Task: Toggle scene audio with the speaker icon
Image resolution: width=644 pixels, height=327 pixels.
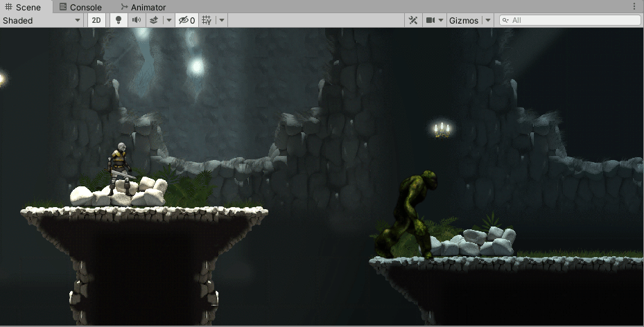Action: pos(137,21)
